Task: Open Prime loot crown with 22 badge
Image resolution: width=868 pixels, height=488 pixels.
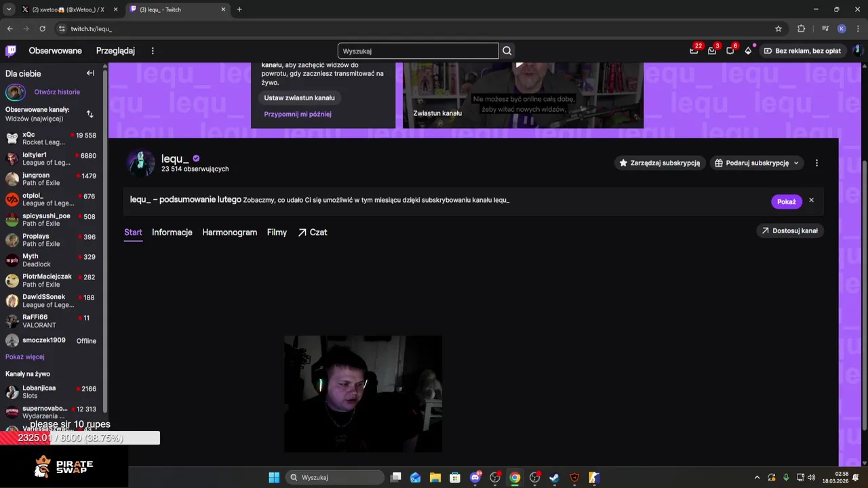Action: tap(694, 51)
